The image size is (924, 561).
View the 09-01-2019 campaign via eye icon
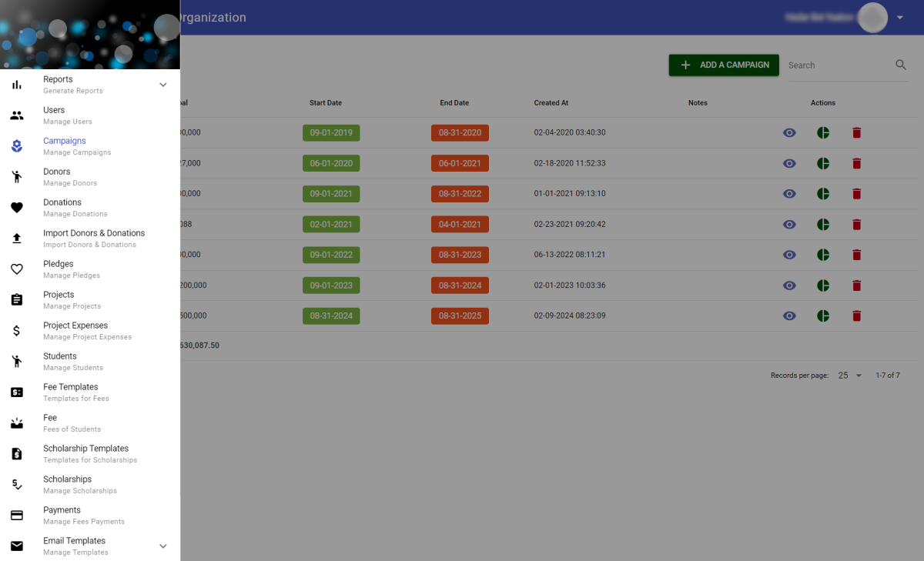[x=789, y=132]
